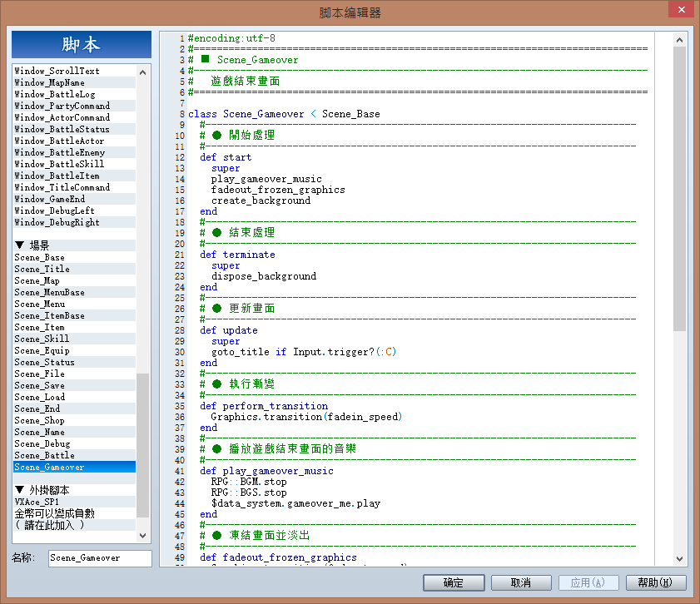Open the Window_PartyCommand script
Image resolution: width=700 pixels, height=604 pixels.
[75, 106]
